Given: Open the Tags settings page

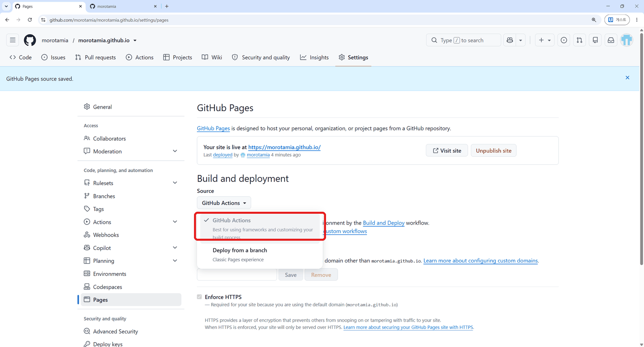Looking at the screenshot, I should point(131,209).
